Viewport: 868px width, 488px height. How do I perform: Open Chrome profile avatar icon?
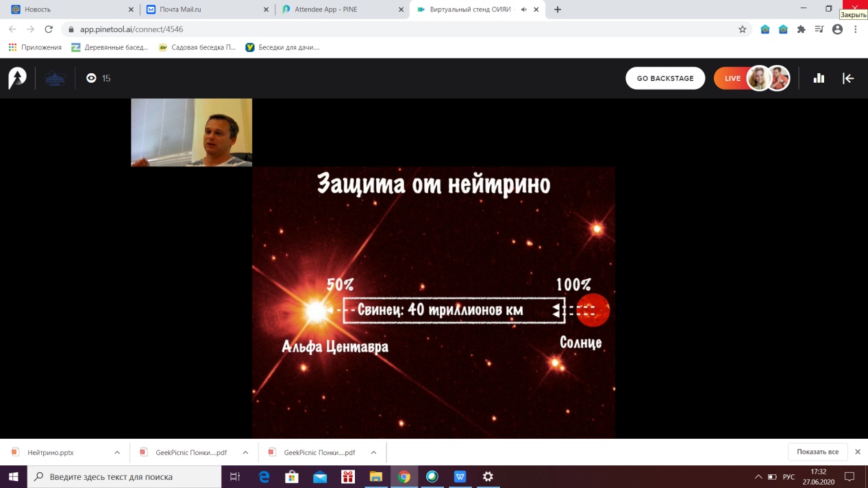(837, 29)
